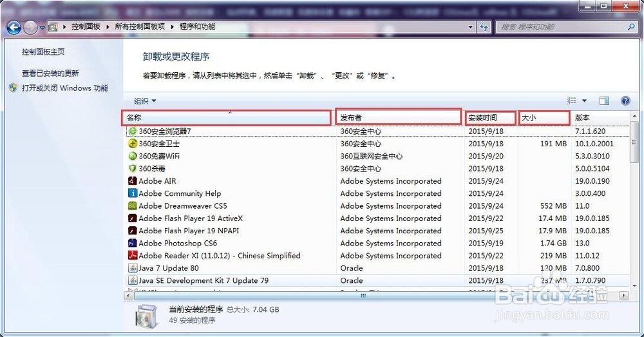Toggle the preview pane icon
Viewport: 644px width, 337px height.
[604, 101]
